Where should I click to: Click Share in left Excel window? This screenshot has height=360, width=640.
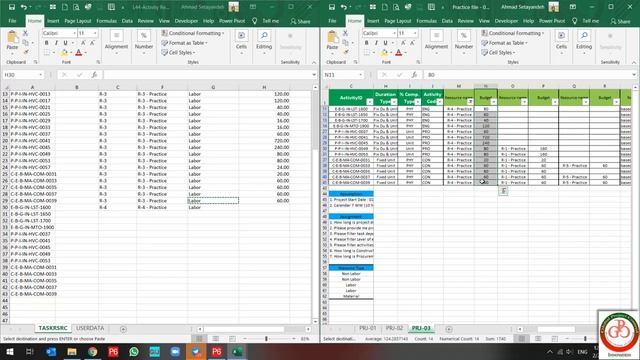coord(300,21)
